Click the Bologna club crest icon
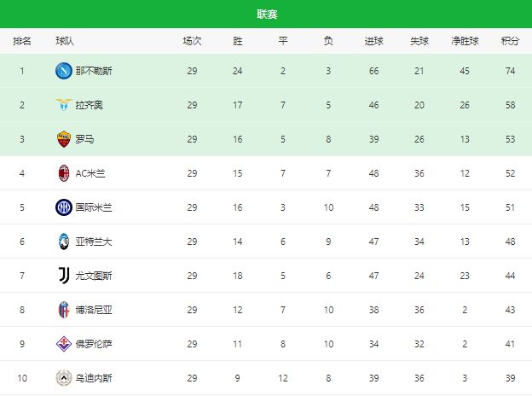Viewport: 532px width, 396px height. click(64, 310)
